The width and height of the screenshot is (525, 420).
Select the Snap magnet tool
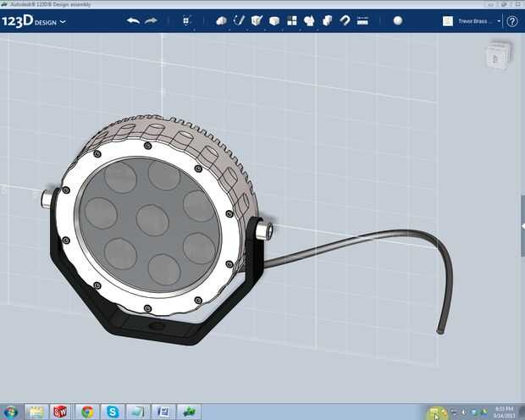coord(345,21)
